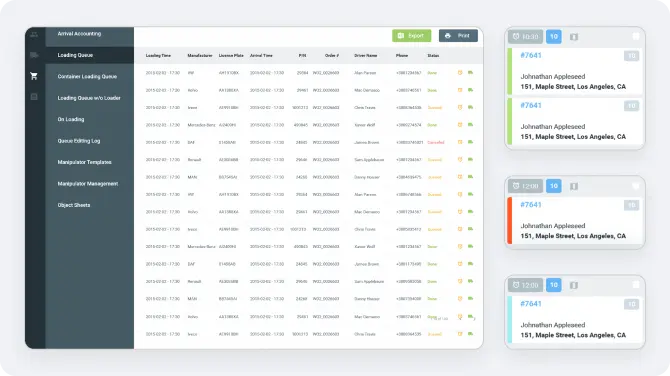Click the clock icon for MAN Danny Houser Done
The height and width of the screenshot is (376, 670).
(460, 298)
